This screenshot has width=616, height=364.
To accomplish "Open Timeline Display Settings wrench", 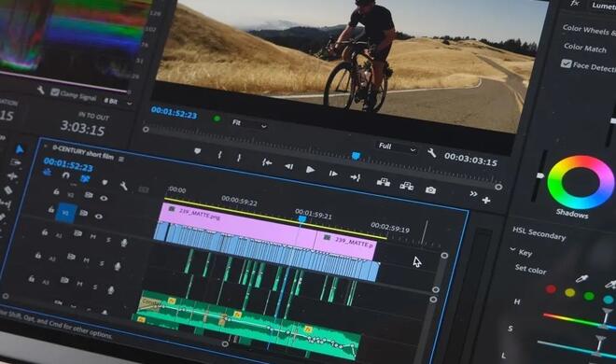I will click(x=123, y=186).
